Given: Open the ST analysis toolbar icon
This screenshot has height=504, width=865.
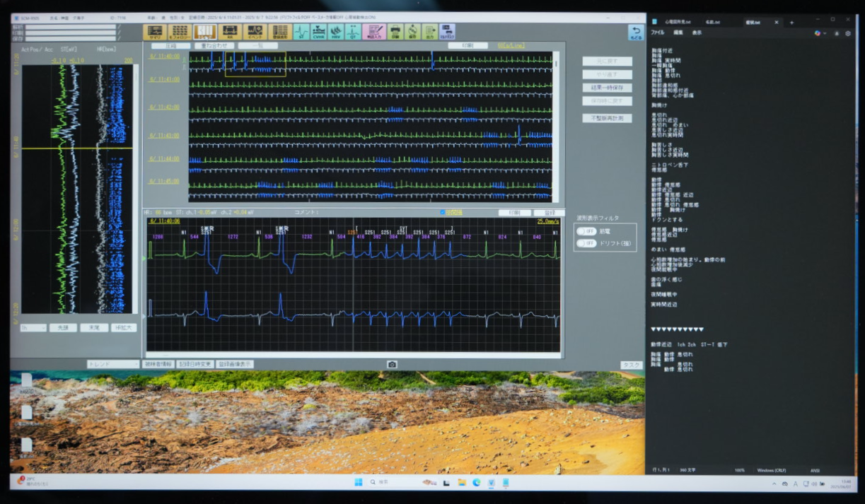Looking at the screenshot, I should pyautogui.click(x=301, y=32).
